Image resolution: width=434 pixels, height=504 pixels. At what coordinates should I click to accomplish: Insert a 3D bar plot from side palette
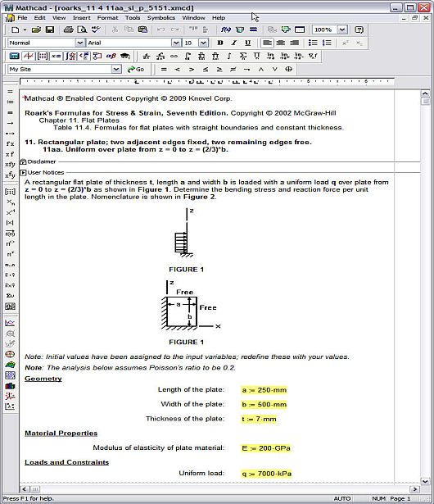coord(10,386)
